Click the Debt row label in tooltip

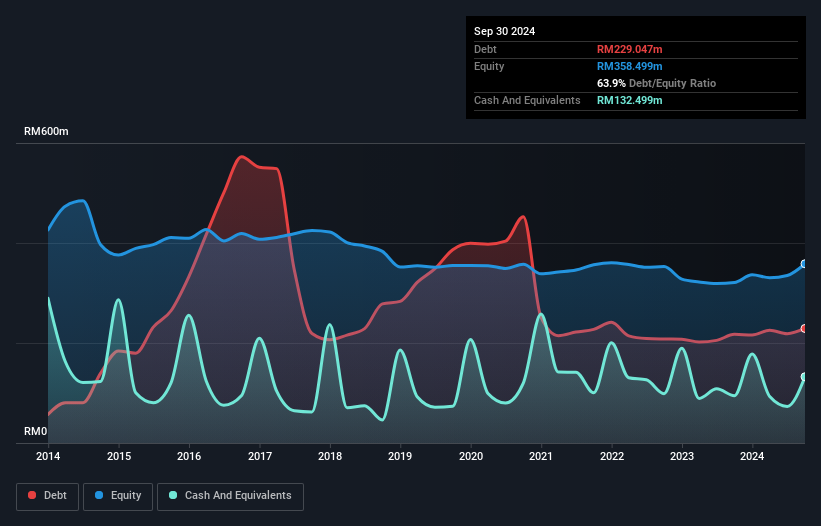click(x=485, y=49)
